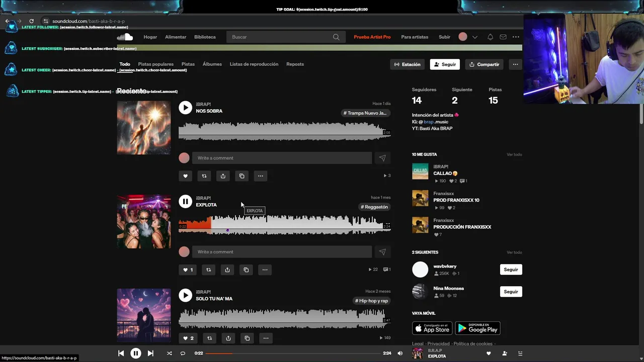Open more options for NOS SOBRA
This screenshot has width=644, height=362.
click(261, 176)
